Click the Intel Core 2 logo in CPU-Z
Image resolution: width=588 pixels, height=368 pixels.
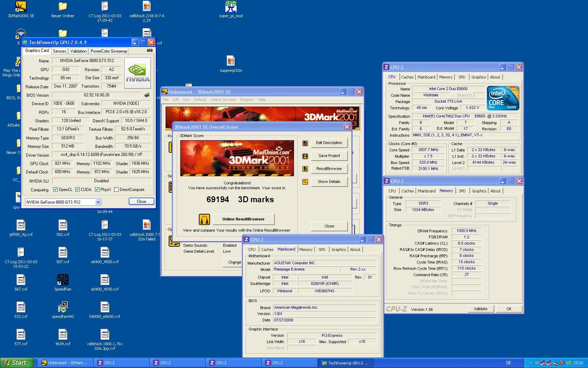click(503, 98)
